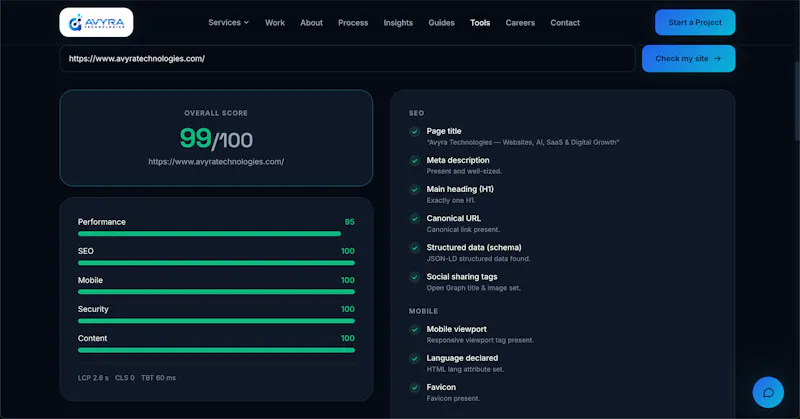
Task: Click the arrow in Check my site button
Action: (x=717, y=59)
